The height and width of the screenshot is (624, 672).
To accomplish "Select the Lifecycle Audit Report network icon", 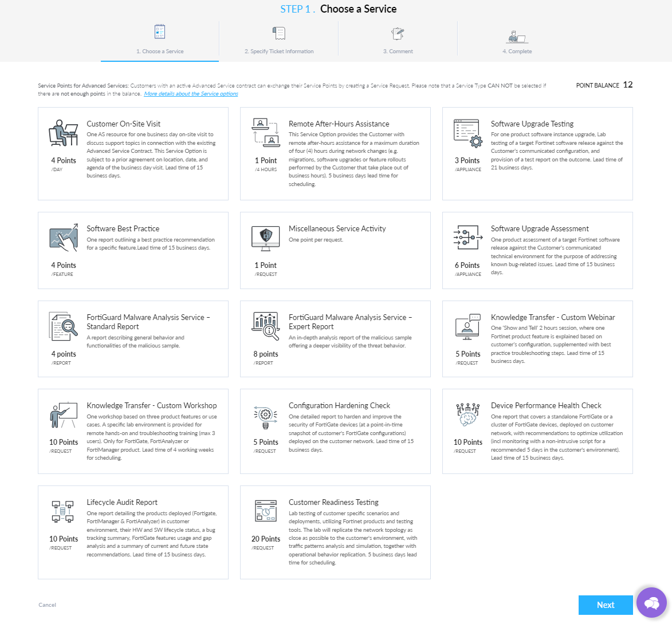I will tap(63, 511).
